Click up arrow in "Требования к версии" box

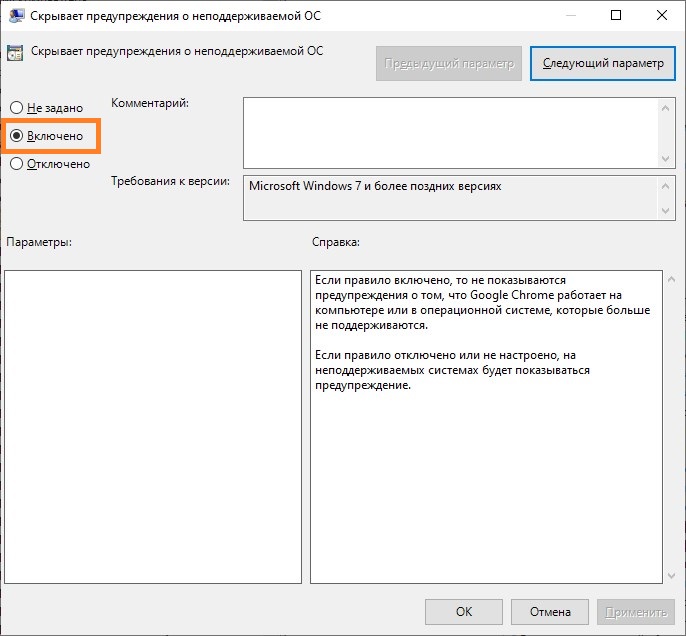[665, 186]
